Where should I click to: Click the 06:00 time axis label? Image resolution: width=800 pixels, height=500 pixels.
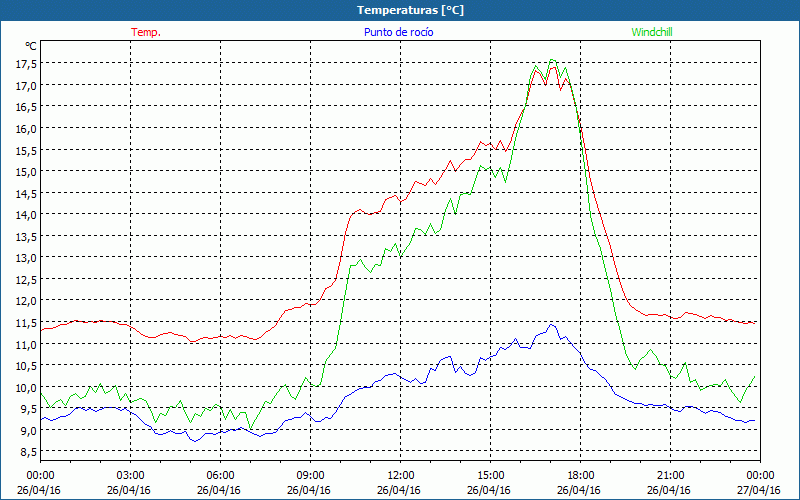[x=220, y=475]
